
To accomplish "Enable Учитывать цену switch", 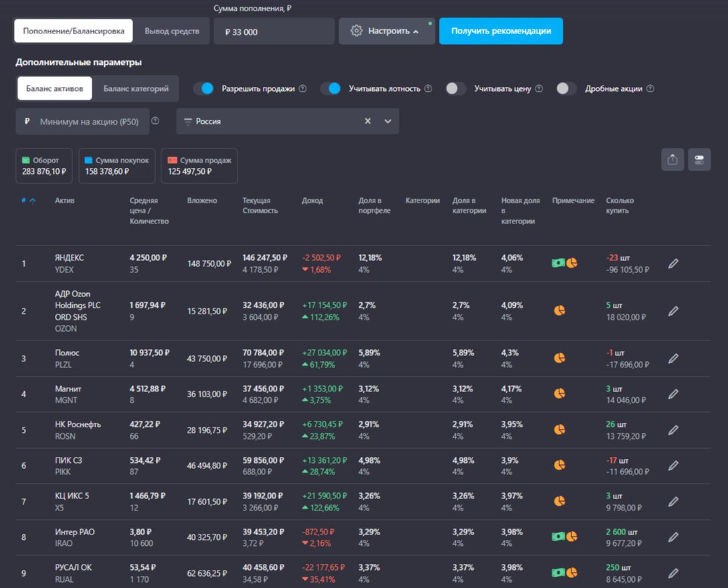I will tap(456, 89).
